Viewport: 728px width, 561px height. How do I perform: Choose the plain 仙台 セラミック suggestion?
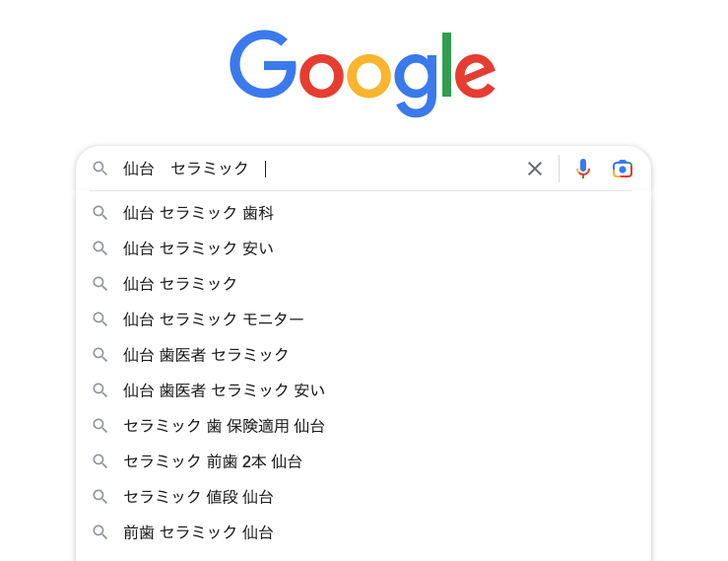tap(364, 284)
